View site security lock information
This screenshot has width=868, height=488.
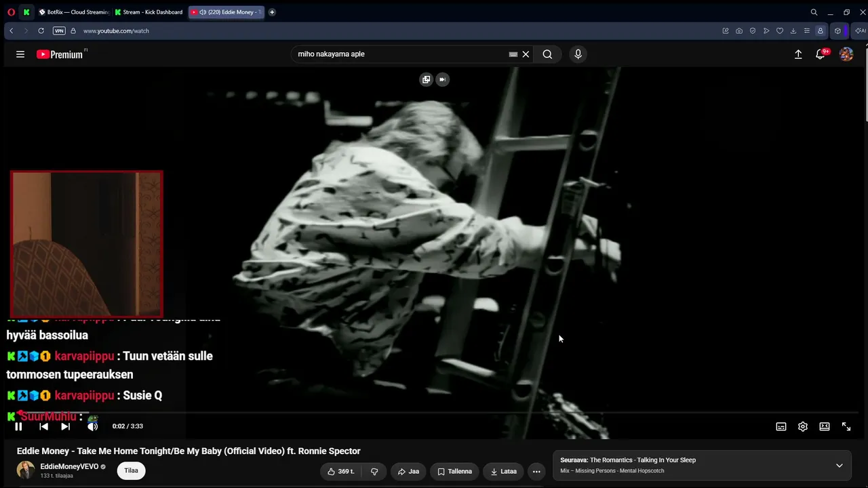tap(73, 30)
